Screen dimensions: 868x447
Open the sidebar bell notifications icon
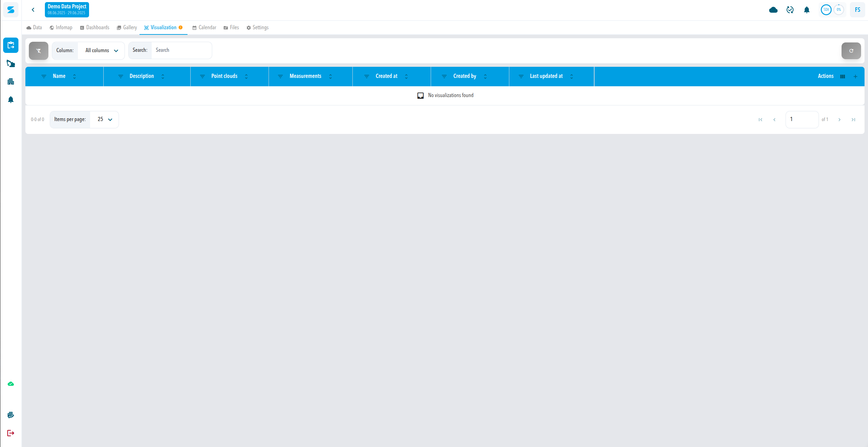(x=11, y=99)
